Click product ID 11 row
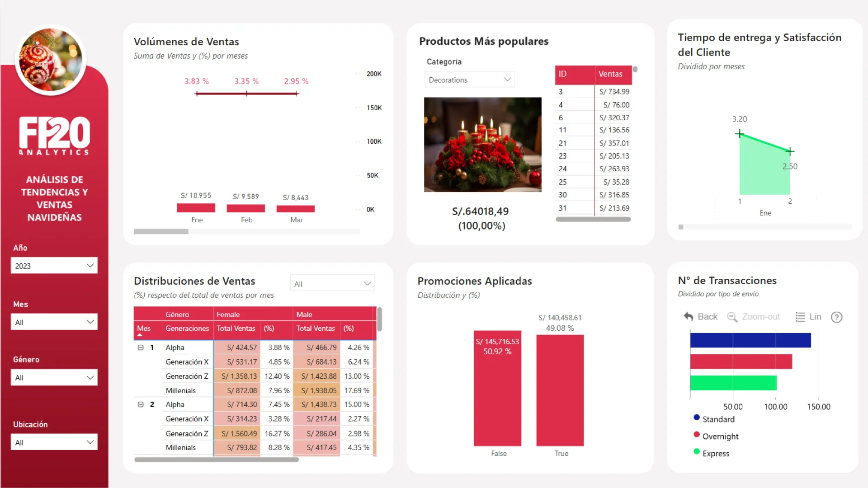Image resolution: width=868 pixels, height=488 pixels. (x=593, y=130)
